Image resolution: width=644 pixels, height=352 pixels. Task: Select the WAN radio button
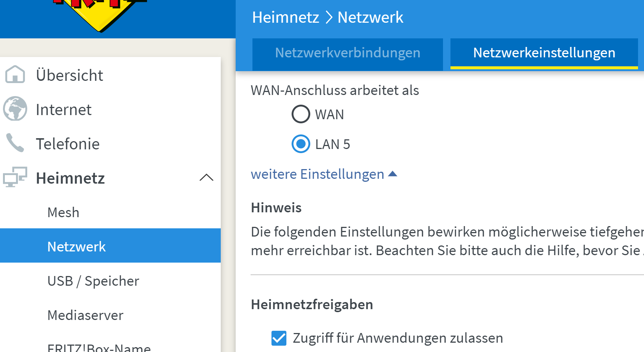click(x=301, y=114)
